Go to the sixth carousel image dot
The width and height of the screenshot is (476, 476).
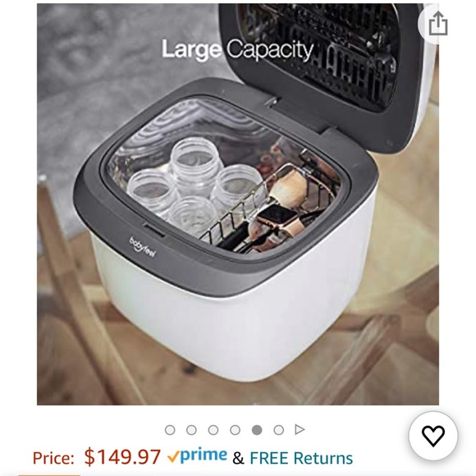279,430
